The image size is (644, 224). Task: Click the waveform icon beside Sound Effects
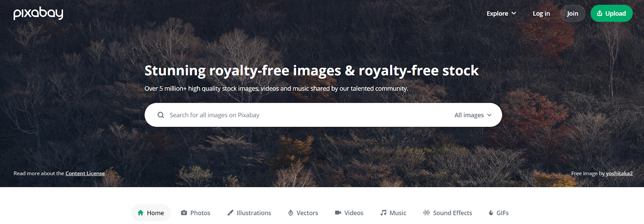[x=427, y=213]
